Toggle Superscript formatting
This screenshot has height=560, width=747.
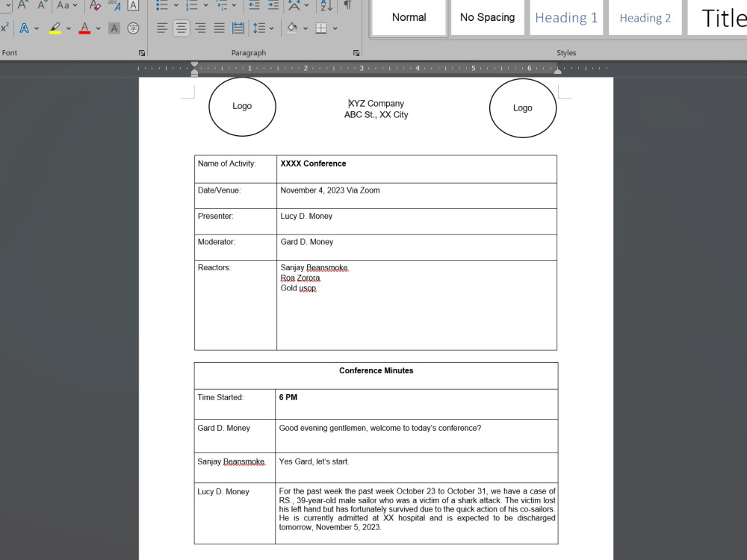coord(4,28)
